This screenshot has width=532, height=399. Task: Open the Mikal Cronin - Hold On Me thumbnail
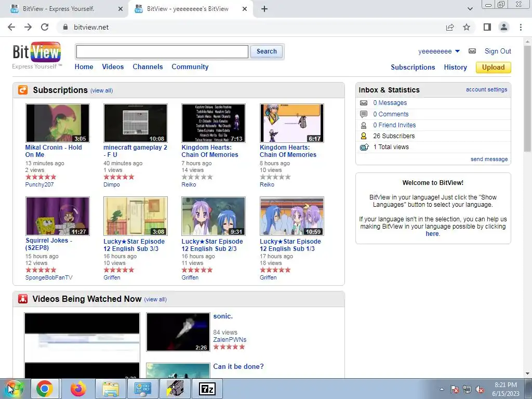tap(58, 123)
